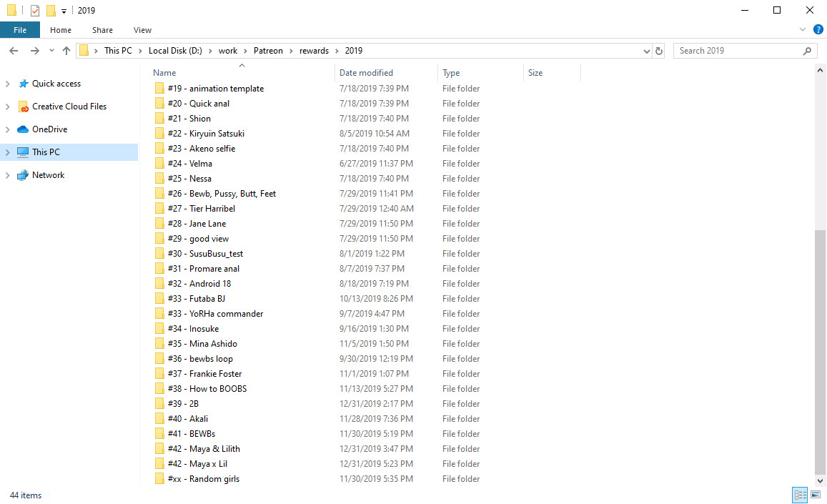This screenshot has width=827, height=504.
Task: Click folder icon of '#xx - Random girls'
Action: [159, 479]
